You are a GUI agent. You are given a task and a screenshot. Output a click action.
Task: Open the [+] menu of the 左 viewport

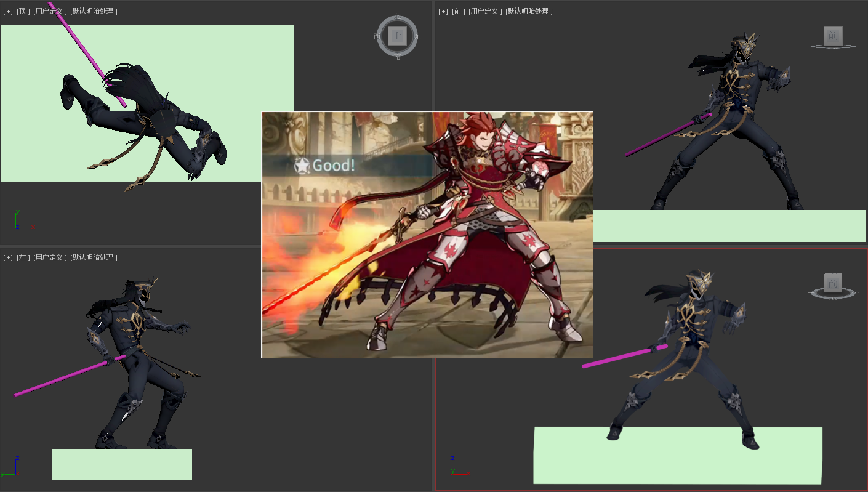click(8, 257)
